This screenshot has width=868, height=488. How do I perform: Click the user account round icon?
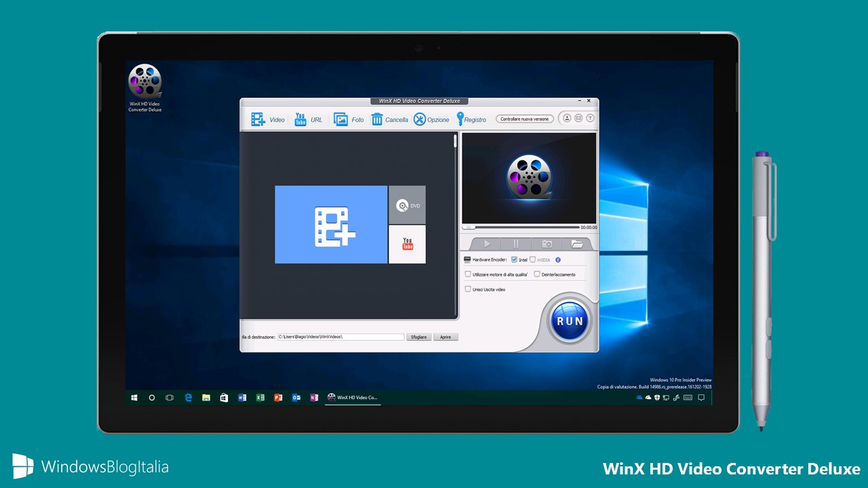click(x=567, y=118)
